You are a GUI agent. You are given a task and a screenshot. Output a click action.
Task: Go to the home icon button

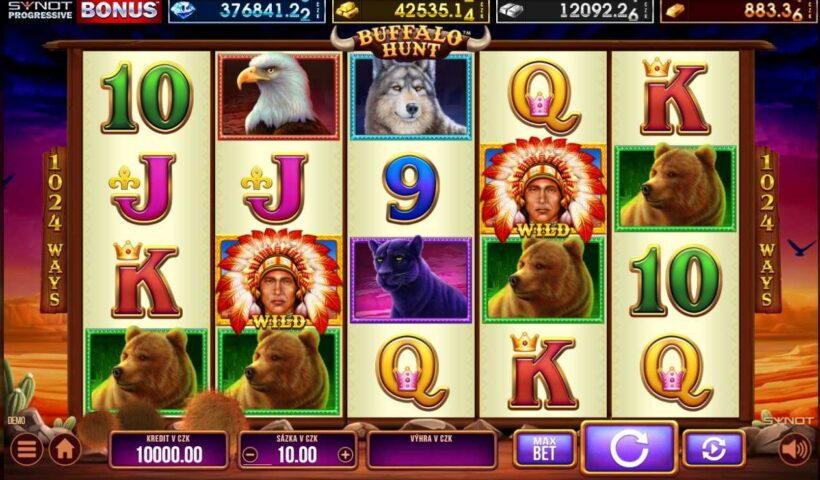click(65, 449)
